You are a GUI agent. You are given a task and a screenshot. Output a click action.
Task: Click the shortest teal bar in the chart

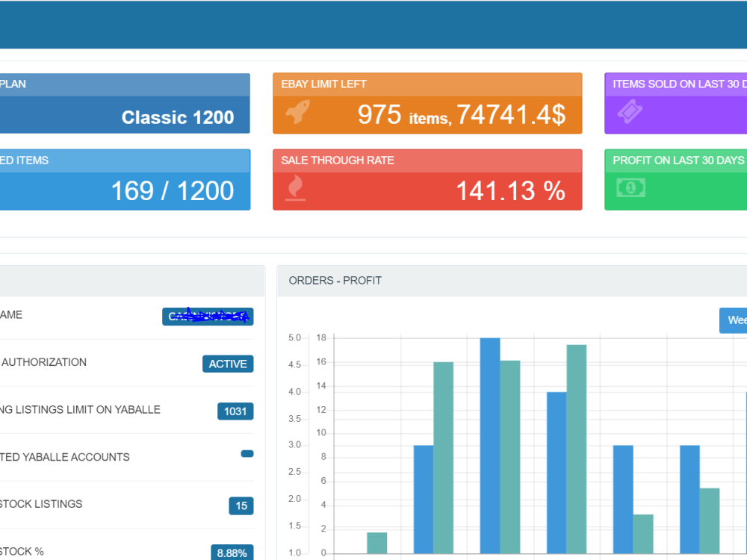tap(376, 543)
